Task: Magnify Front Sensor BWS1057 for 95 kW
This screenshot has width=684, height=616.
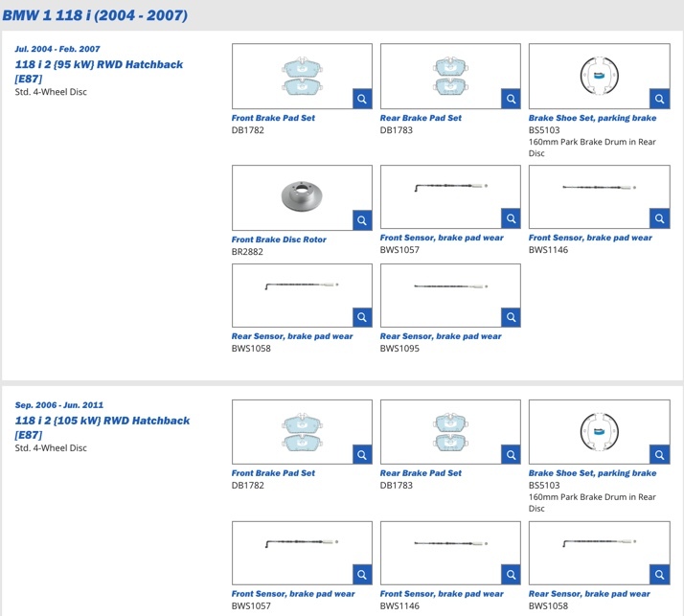Action: 511,218
